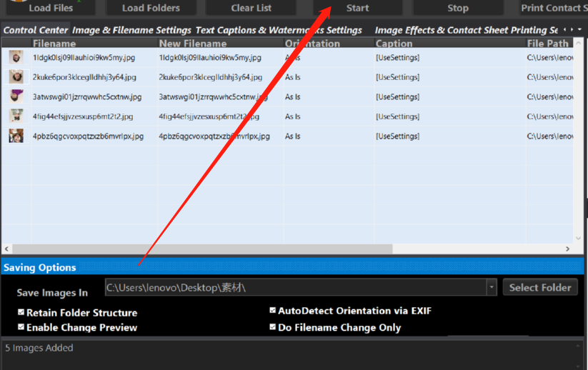Click new filename cell of the 2kuke6por row
Viewport: 588px width, 370px height.
click(210, 77)
